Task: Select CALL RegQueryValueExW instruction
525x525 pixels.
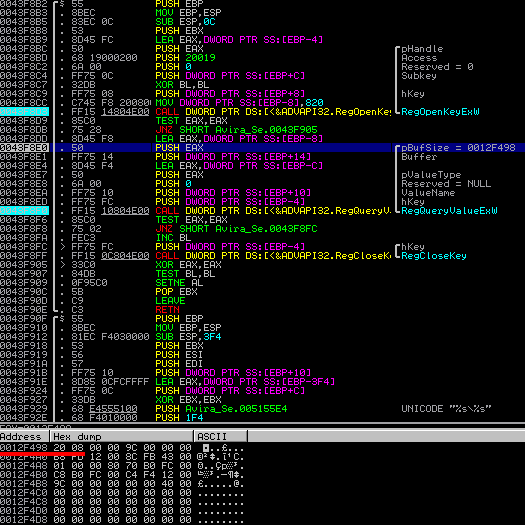Action: click(273, 211)
